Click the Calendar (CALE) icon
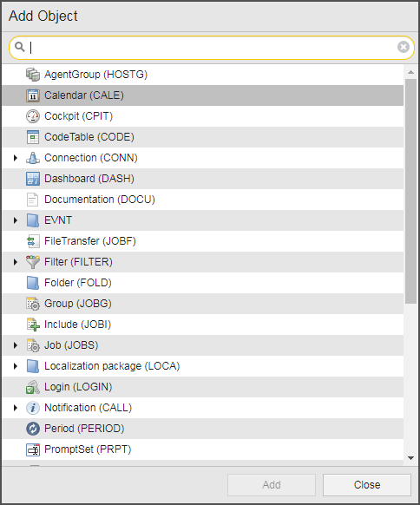 point(33,95)
